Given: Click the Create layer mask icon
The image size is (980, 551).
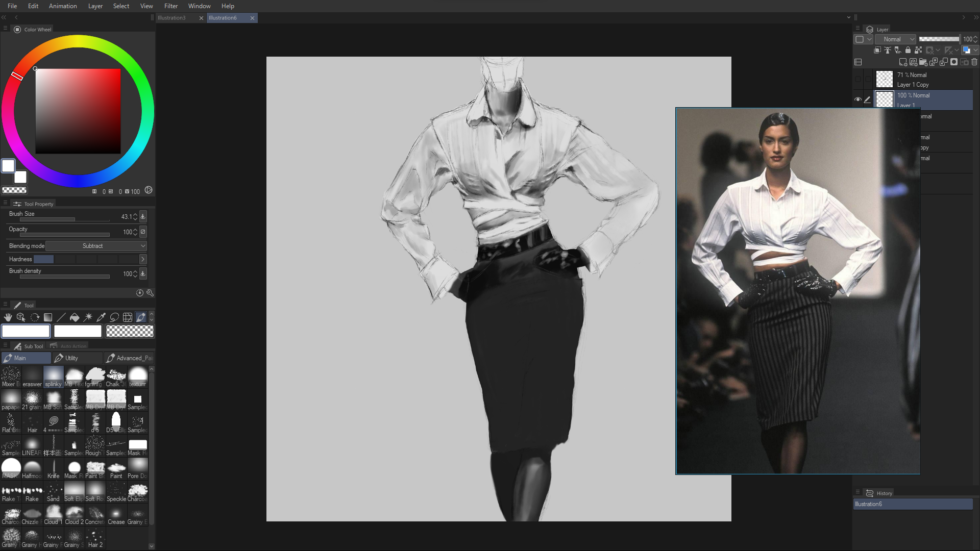Looking at the screenshot, I should coord(954,62).
